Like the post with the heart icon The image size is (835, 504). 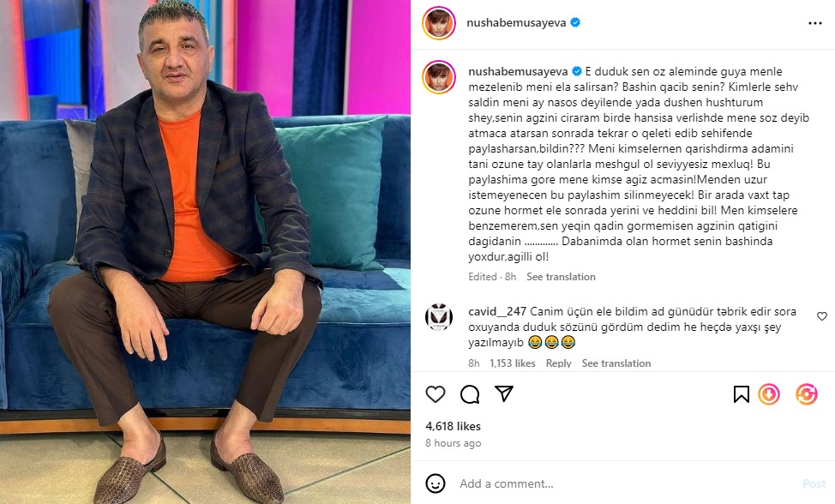(435, 394)
